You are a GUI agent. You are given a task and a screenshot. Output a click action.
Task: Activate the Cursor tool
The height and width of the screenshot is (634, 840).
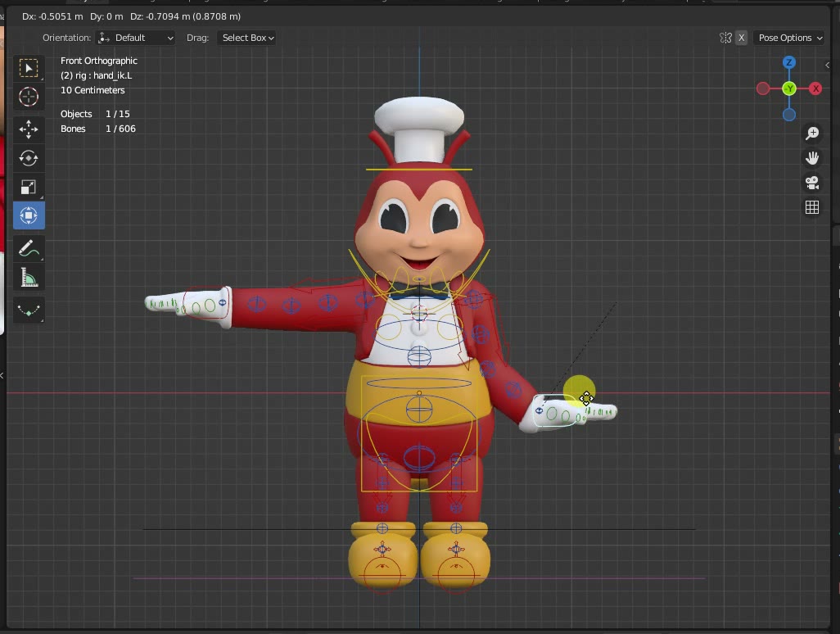coord(29,97)
